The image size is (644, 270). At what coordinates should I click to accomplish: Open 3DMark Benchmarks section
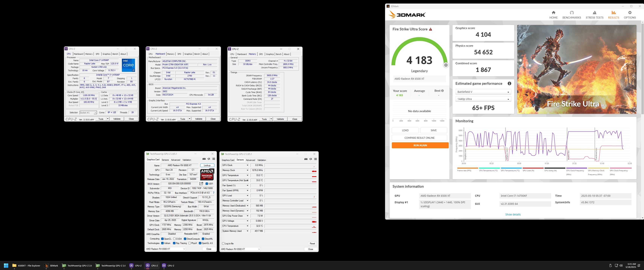coord(572,15)
